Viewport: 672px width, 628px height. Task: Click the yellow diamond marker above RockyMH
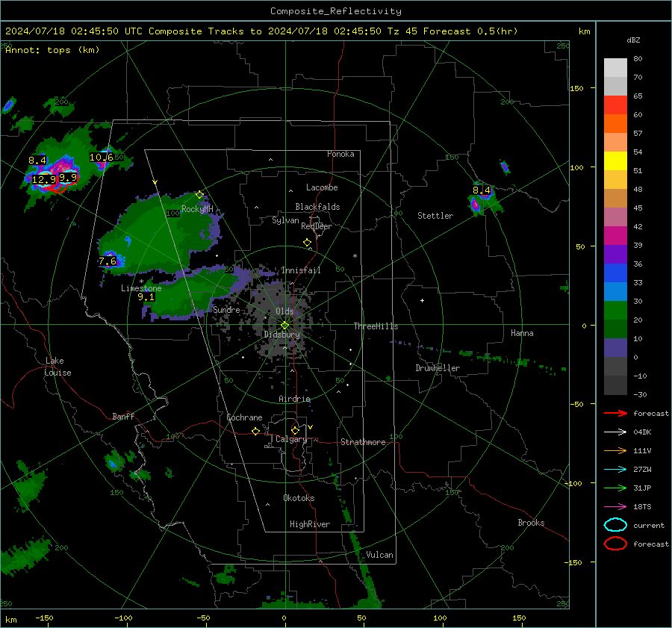pos(199,195)
